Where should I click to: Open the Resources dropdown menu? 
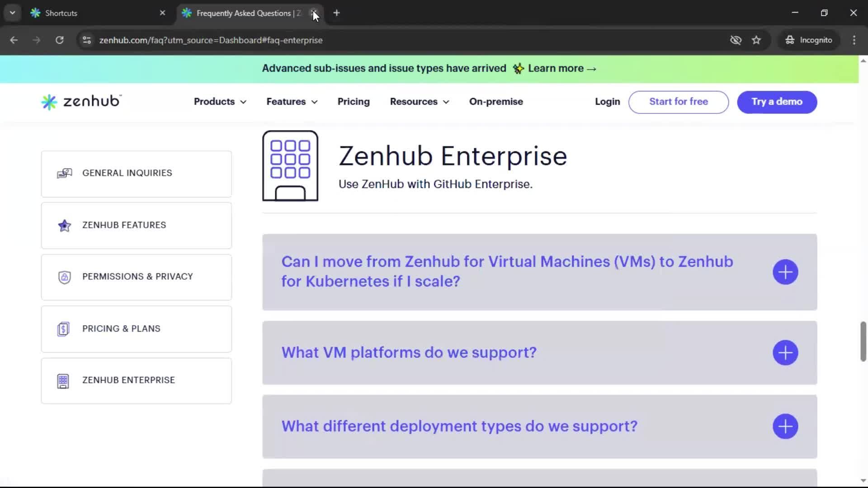pos(419,102)
